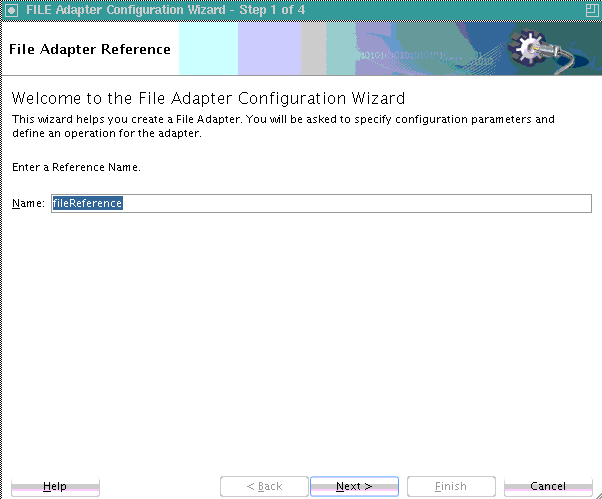Click the gray banner stripe

[313, 48]
